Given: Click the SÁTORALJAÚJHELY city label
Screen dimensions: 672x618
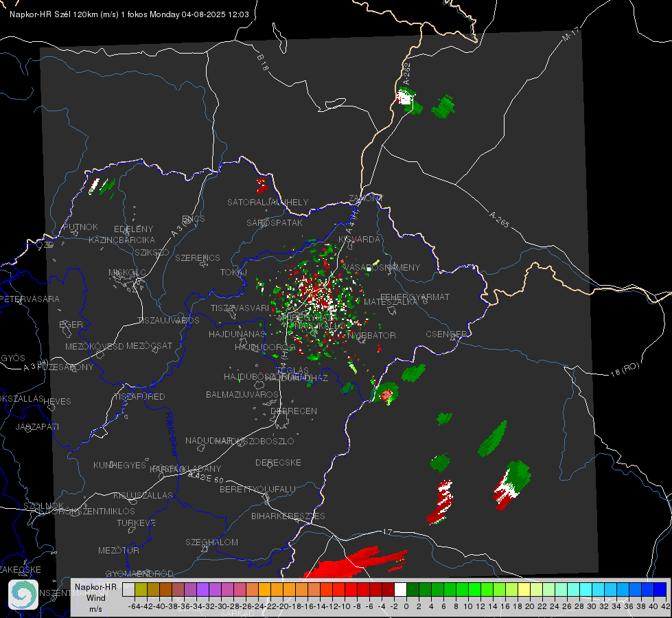Looking at the screenshot, I should [268, 202].
